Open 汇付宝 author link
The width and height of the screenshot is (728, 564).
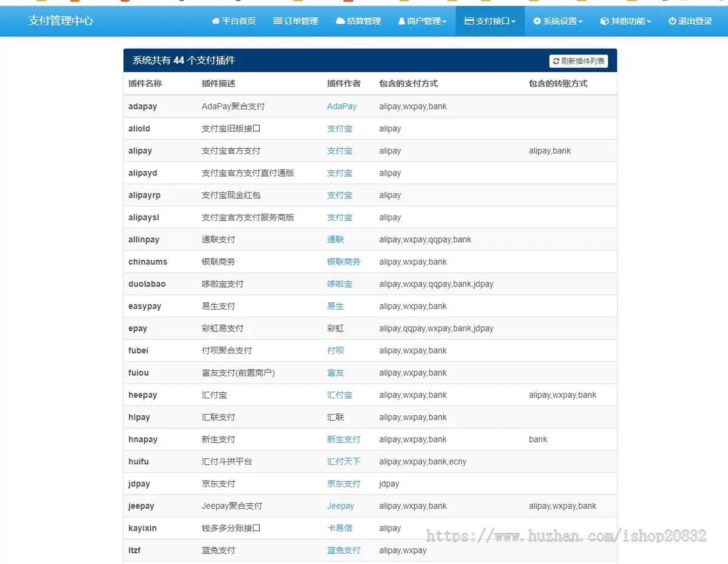click(340, 395)
